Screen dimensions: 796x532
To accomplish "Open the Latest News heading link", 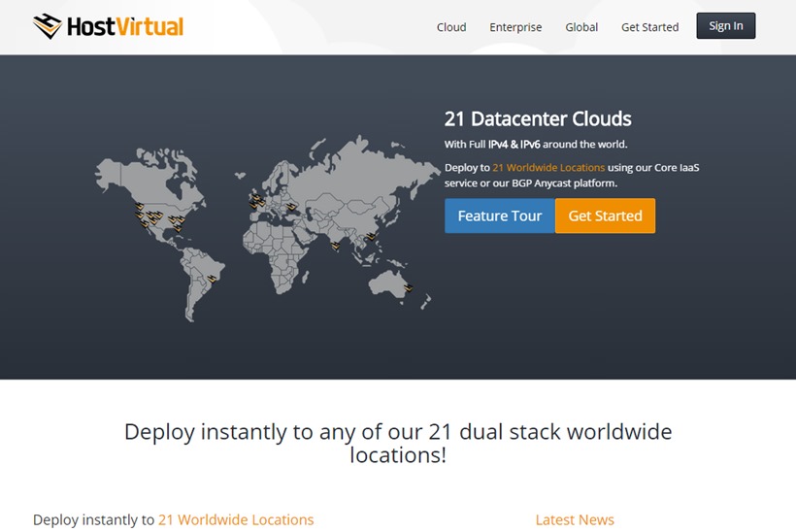I will click(x=575, y=519).
